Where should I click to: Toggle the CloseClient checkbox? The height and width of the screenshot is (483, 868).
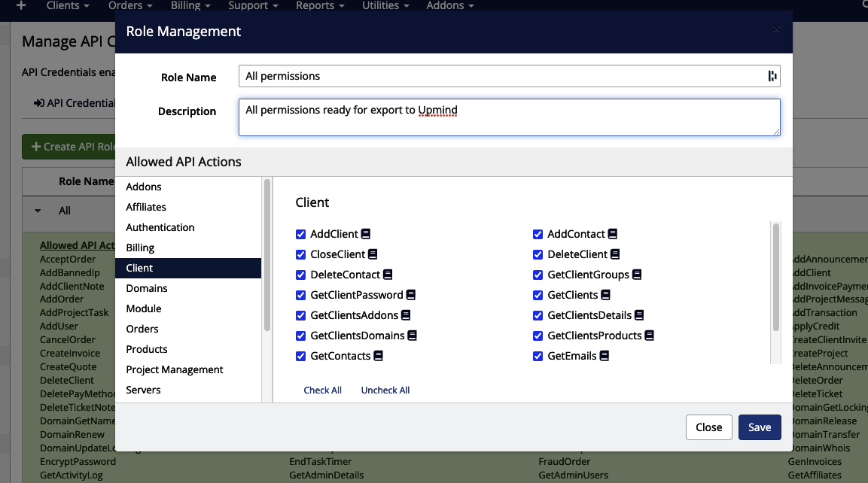[300, 254]
